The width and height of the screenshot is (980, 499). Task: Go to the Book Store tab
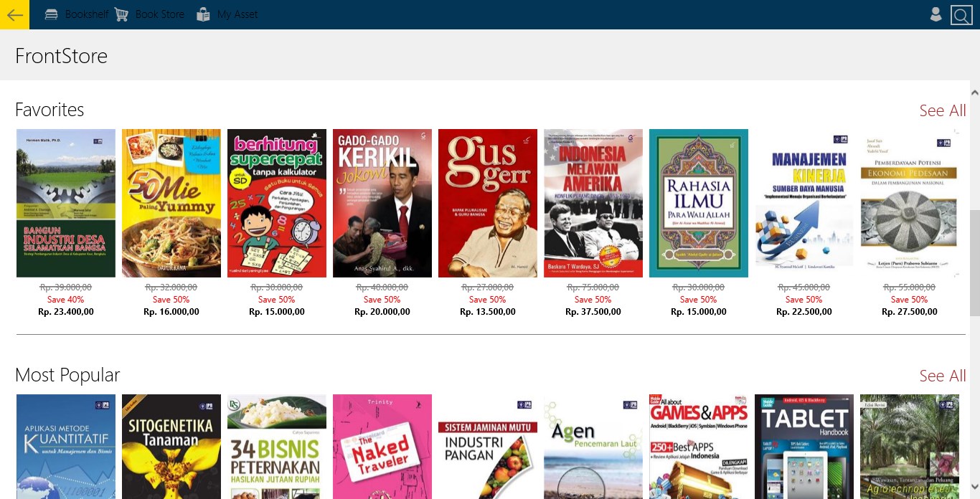159,14
